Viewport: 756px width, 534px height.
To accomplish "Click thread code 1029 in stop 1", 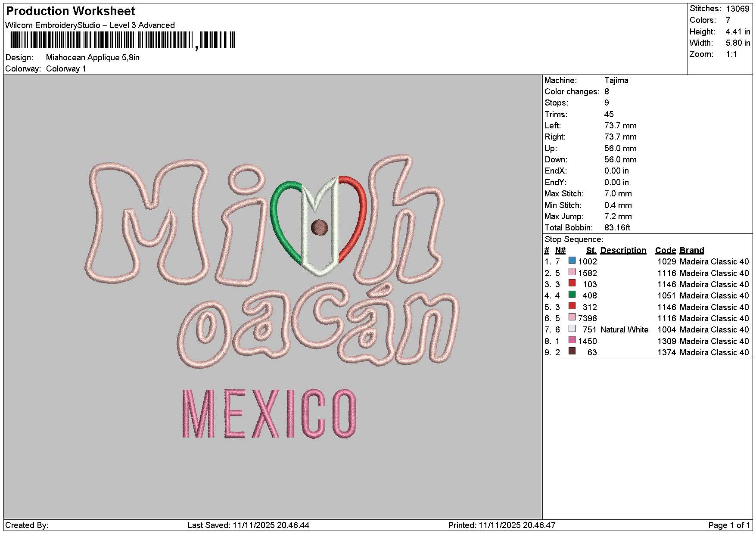I will (x=667, y=262).
